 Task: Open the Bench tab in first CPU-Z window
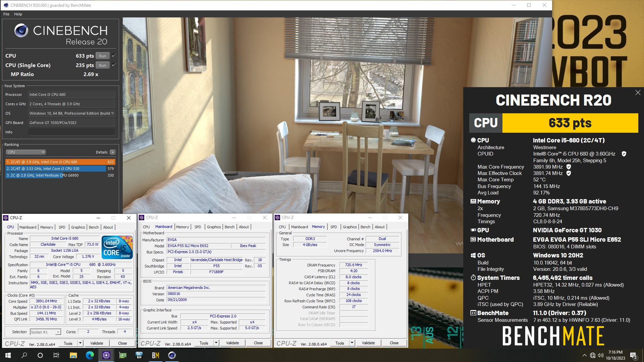coord(94,227)
